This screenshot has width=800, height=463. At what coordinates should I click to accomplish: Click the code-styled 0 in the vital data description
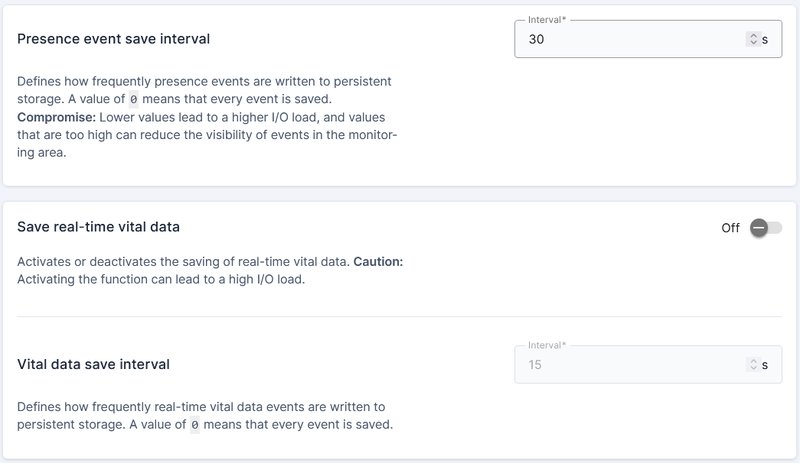pos(196,425)
